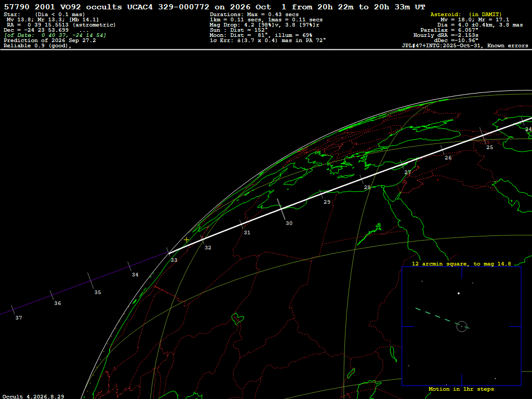The height and width of the screenshot is (399, 532).
Task: Click the '12 arcmin square, to mag 14.8' label
Action: (461, 263)
